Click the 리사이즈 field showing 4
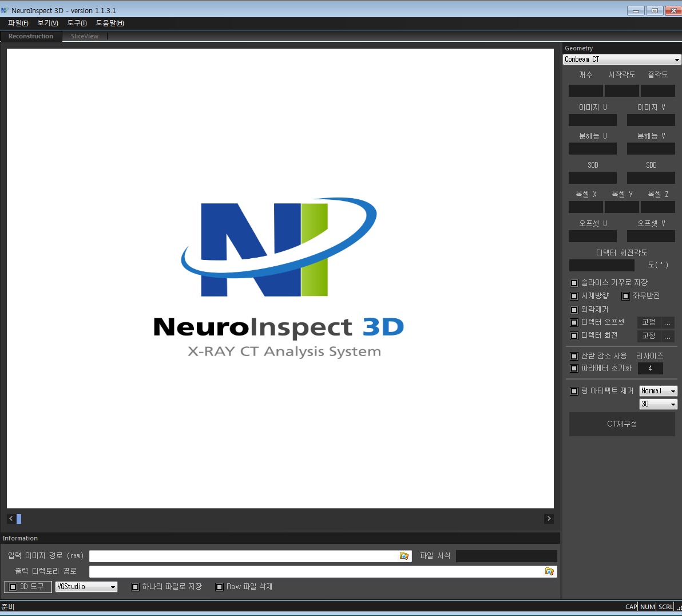Viewport: 682px width, 616px height. 651,368
